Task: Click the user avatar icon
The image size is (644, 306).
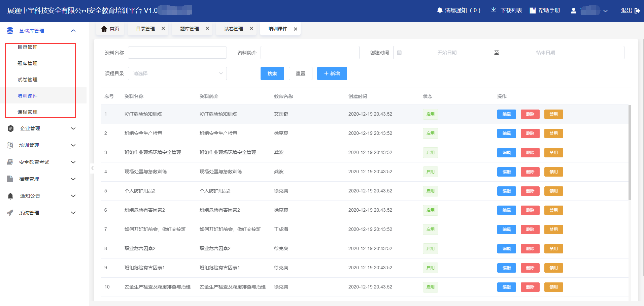Action: point(574,11)
